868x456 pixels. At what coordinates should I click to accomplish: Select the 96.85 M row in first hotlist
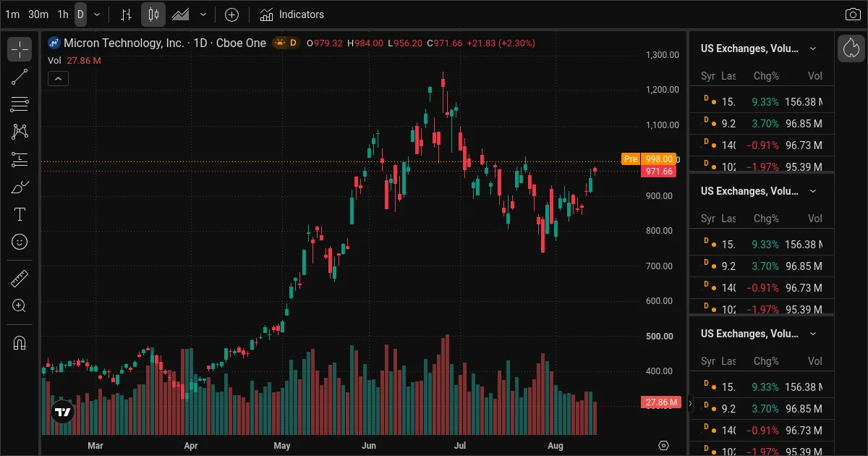[x=762, y=124]
